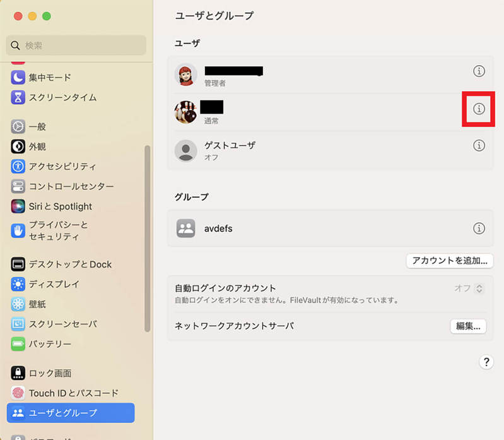This screenshot has height=440, width=504.
Task: Click the bowling pins avatar of 通常 user
Action: [186, 112]
